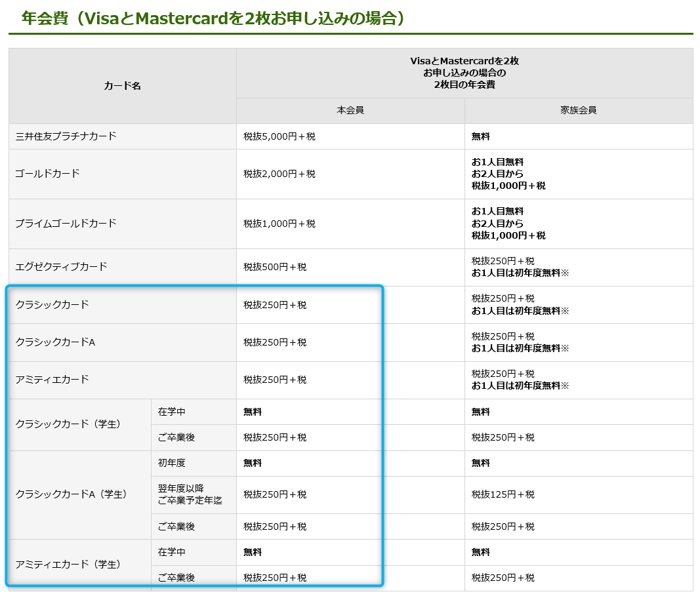Click the 本会員 column header
Screen dimensions: 700x596
pos(350,110)
